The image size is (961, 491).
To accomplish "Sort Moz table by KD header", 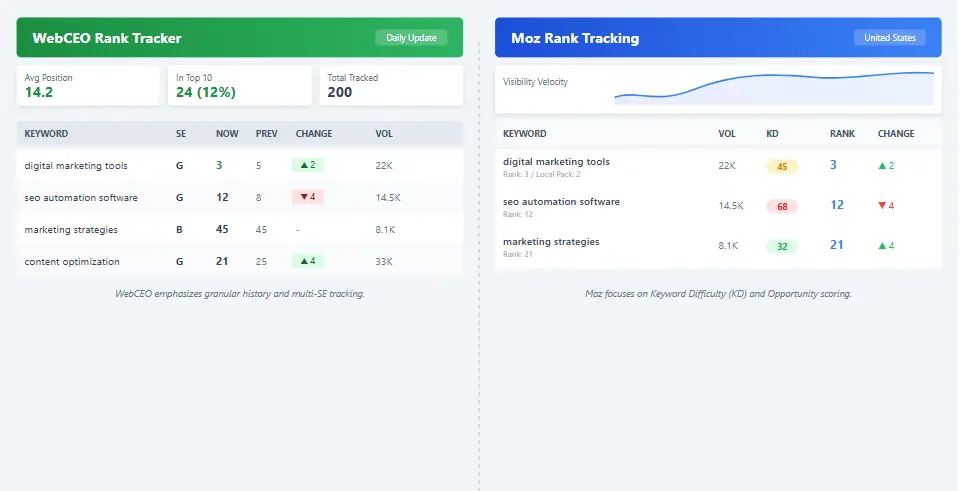I will click(x=772, y=134).
